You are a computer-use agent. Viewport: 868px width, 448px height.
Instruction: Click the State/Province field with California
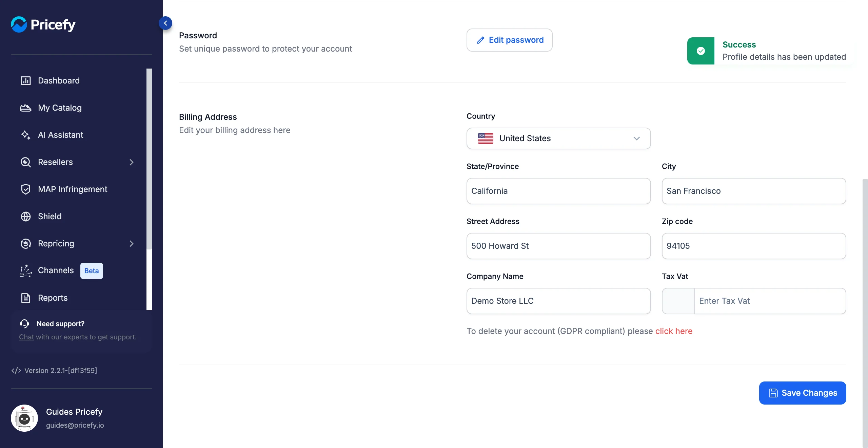558,191
